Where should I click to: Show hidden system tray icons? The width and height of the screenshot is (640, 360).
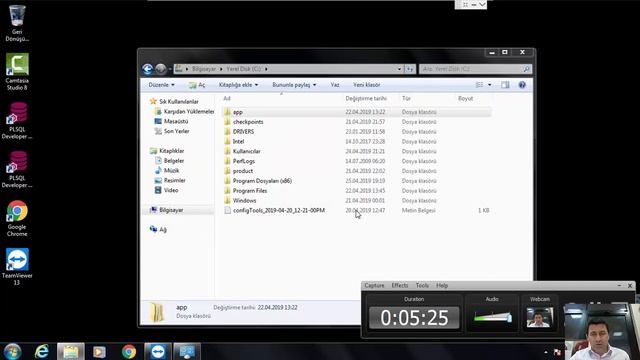(546, 352)
